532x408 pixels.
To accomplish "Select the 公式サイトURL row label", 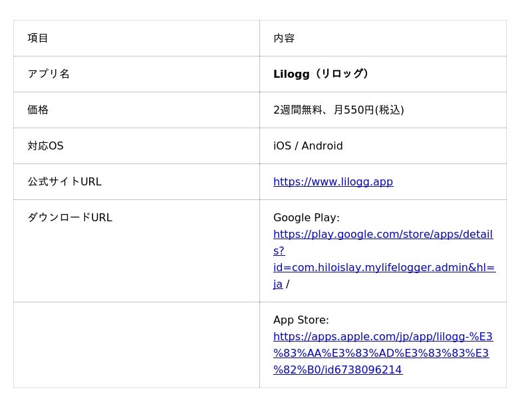I will coord(65,182).
